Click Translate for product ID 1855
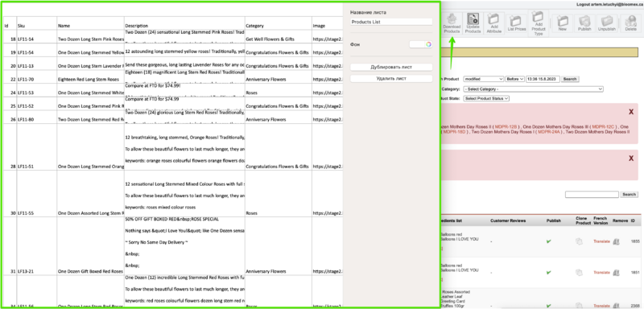This screenshot has height=309, width=644. (601, 241)
